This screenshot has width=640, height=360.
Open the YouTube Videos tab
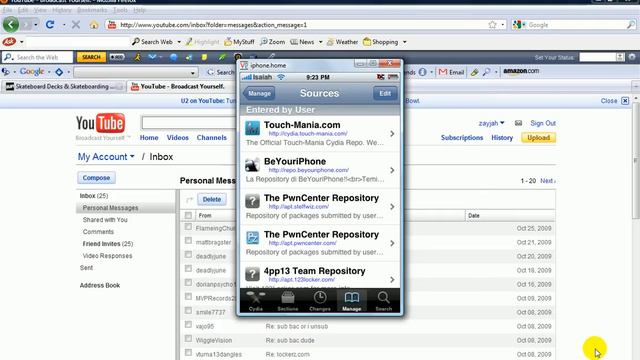click(178, 138)
